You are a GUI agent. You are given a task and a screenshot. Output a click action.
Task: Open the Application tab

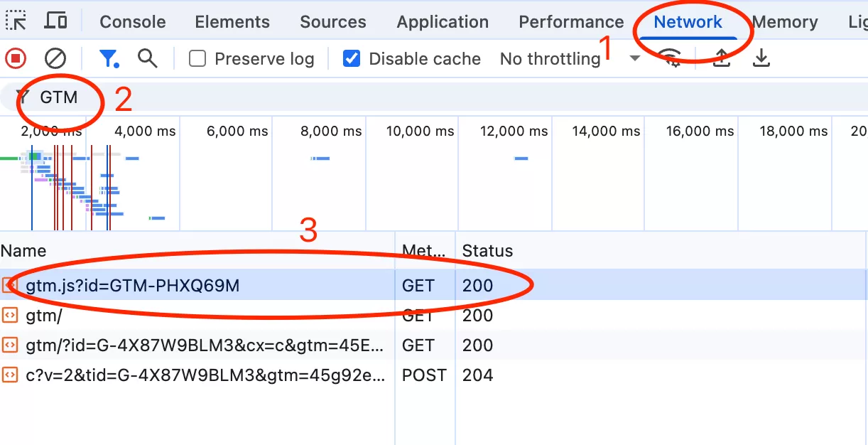tap(443, 22)
